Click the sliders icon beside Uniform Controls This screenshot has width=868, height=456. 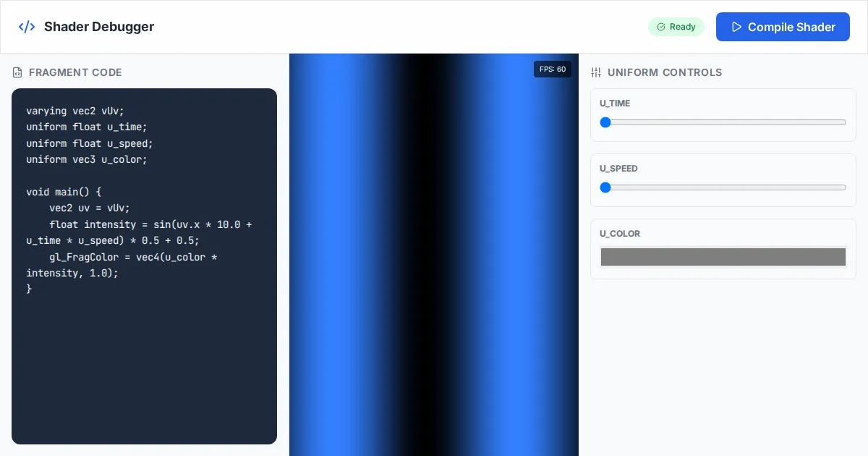click(596, 72)
